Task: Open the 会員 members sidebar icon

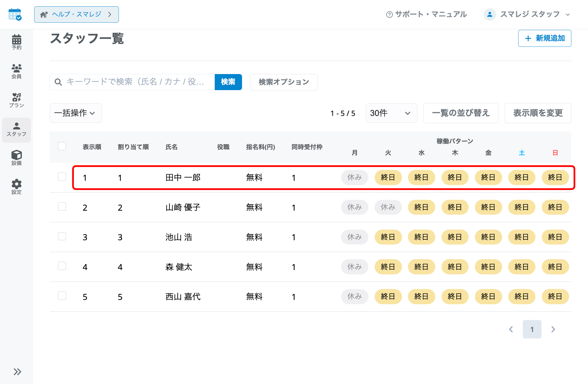Action: pos(16,71)
